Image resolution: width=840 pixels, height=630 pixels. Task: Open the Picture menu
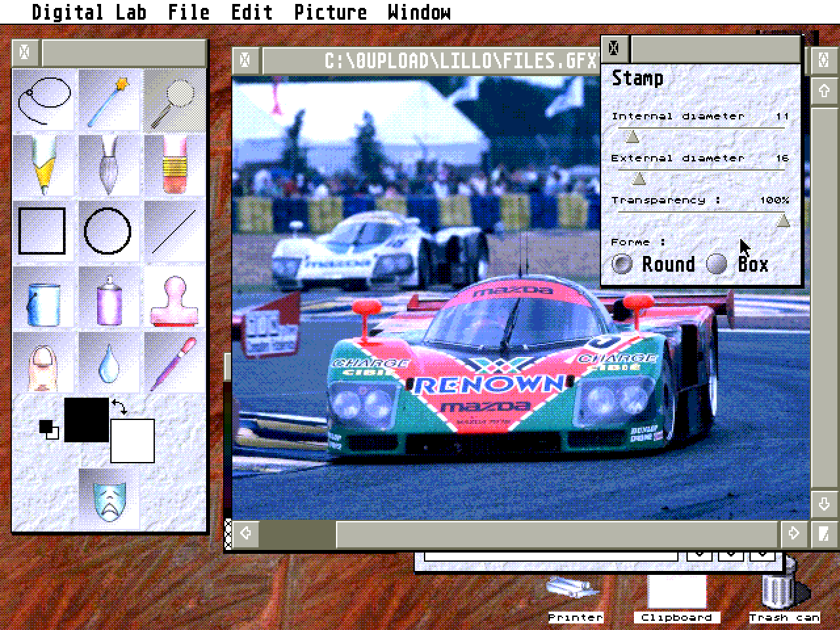click(x=331, y=12)
